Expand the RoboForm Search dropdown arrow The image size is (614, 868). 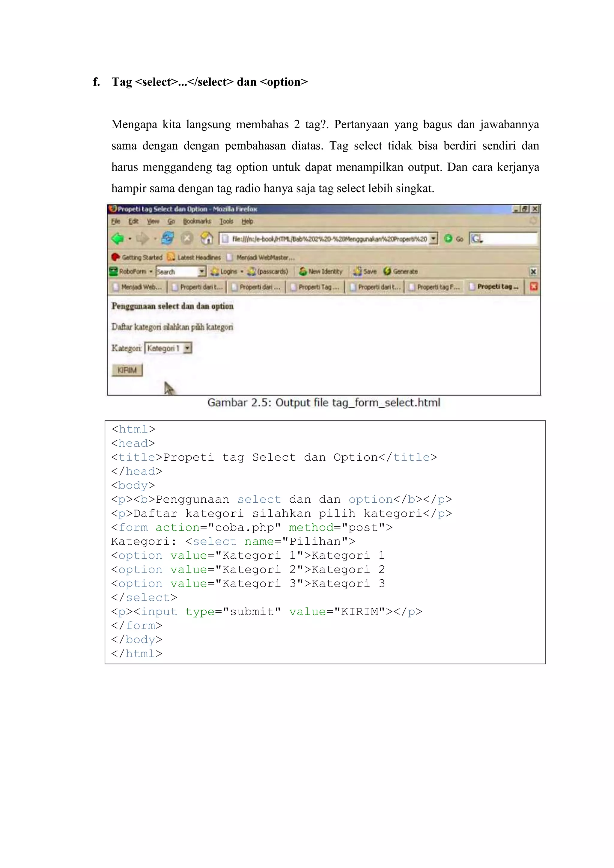tap(202, 272)
